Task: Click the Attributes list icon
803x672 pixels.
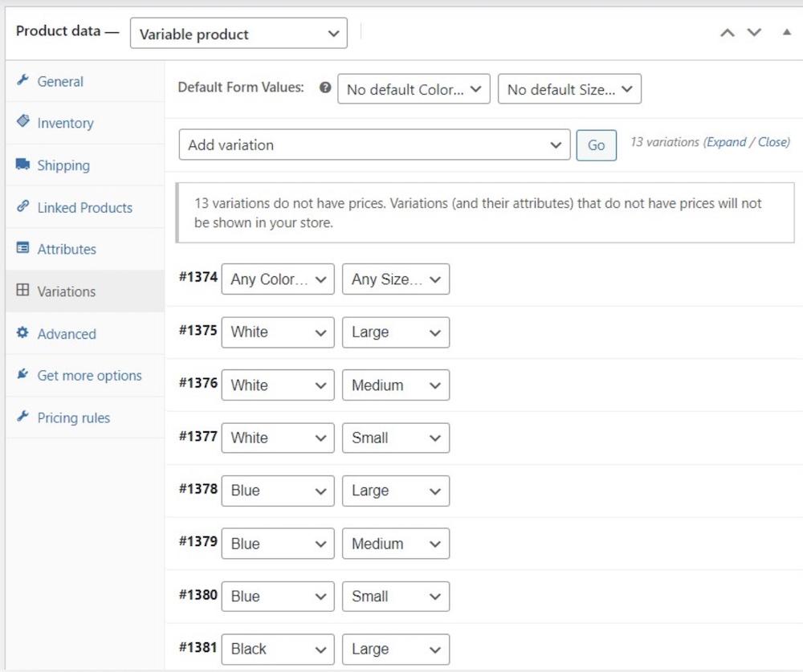Action: 22,248
